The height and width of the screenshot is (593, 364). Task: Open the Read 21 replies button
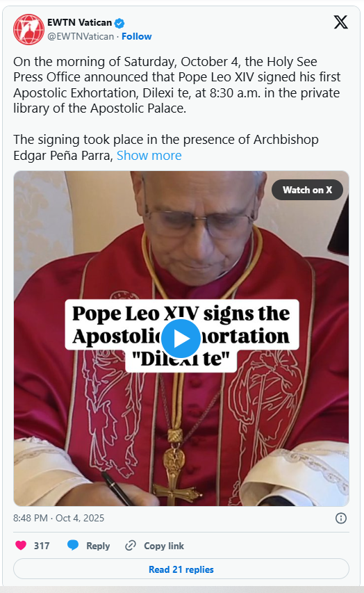pos(181,569)
